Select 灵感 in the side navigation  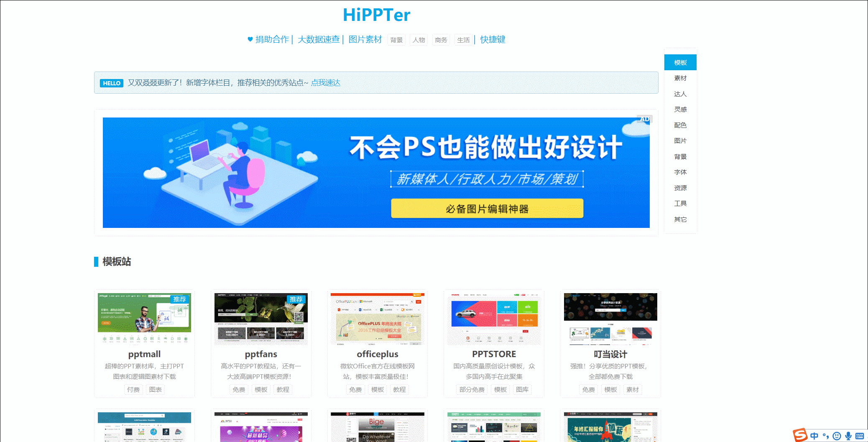[x=680, y=110]
